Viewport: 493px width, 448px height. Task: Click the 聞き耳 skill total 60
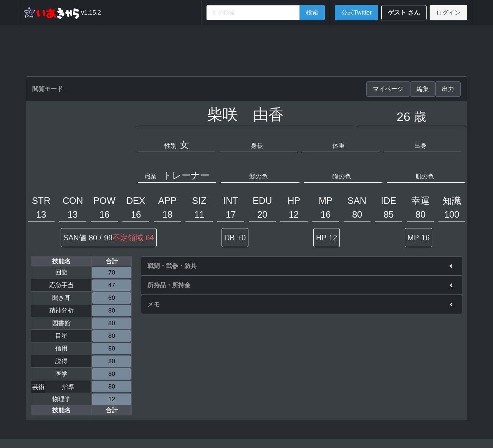coord(112,298)
